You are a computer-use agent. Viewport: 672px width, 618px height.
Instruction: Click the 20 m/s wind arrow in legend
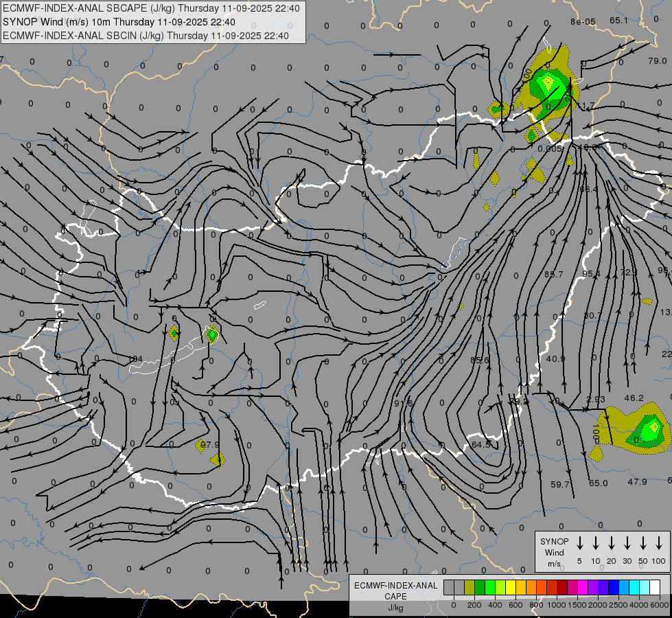(x=612, y=543)
